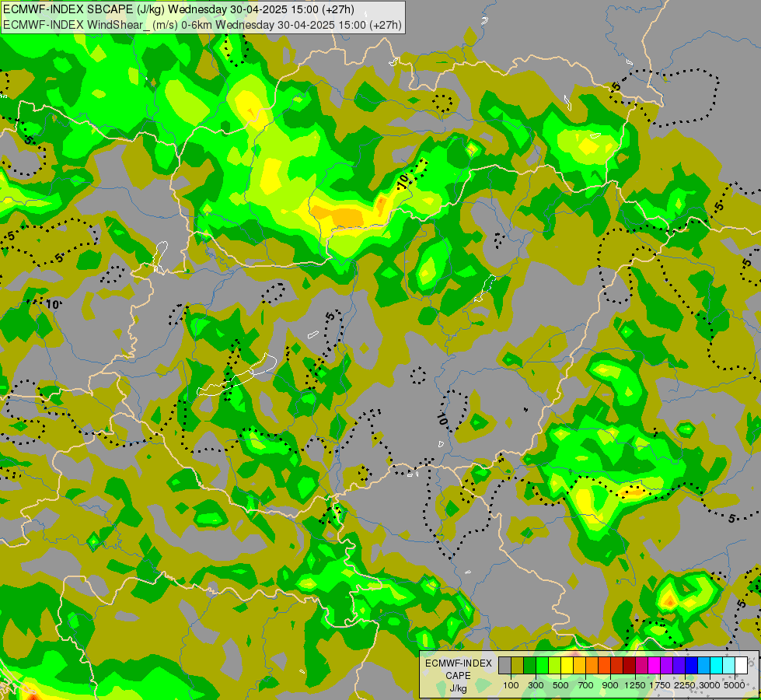Click the WindShear 0-6km title line
Image resolution: width=761 pixels, height=700 pixels.
pos(202,25)
